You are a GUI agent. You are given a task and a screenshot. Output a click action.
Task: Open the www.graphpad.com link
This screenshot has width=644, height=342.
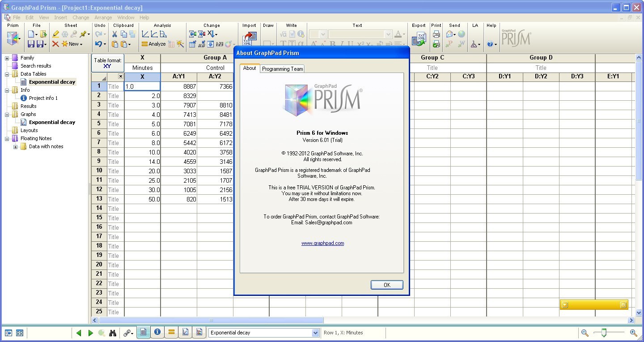click(322, 243)
